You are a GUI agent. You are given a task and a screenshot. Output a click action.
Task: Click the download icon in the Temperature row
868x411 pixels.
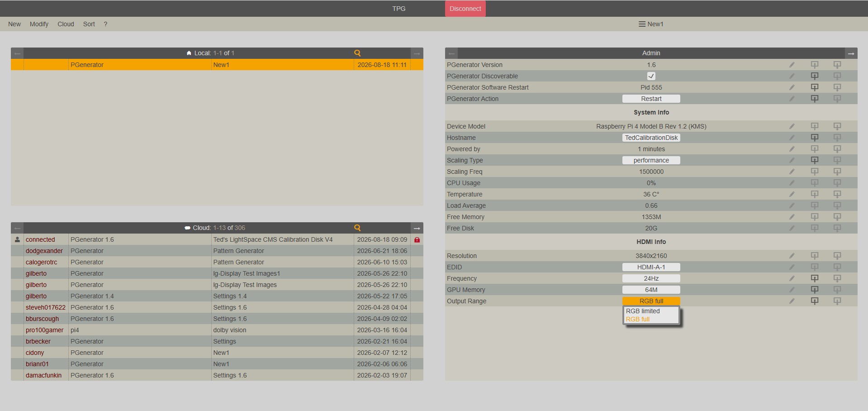pyautogui.click(x=837, y=194)
